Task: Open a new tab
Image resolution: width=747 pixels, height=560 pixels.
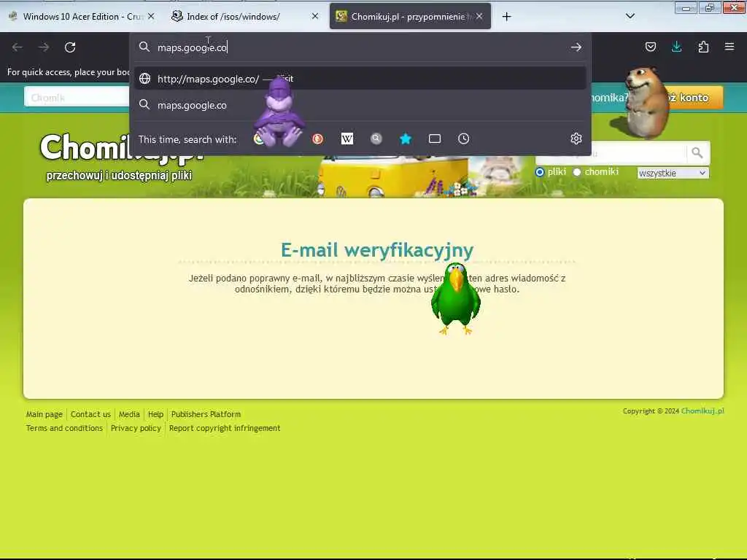Action: tap(506, 17)
